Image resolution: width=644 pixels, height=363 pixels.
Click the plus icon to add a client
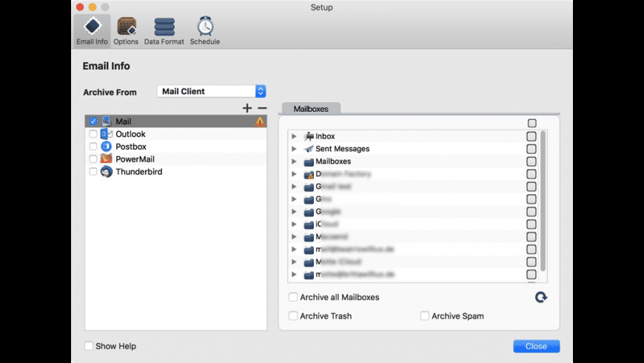coord(247,108)
